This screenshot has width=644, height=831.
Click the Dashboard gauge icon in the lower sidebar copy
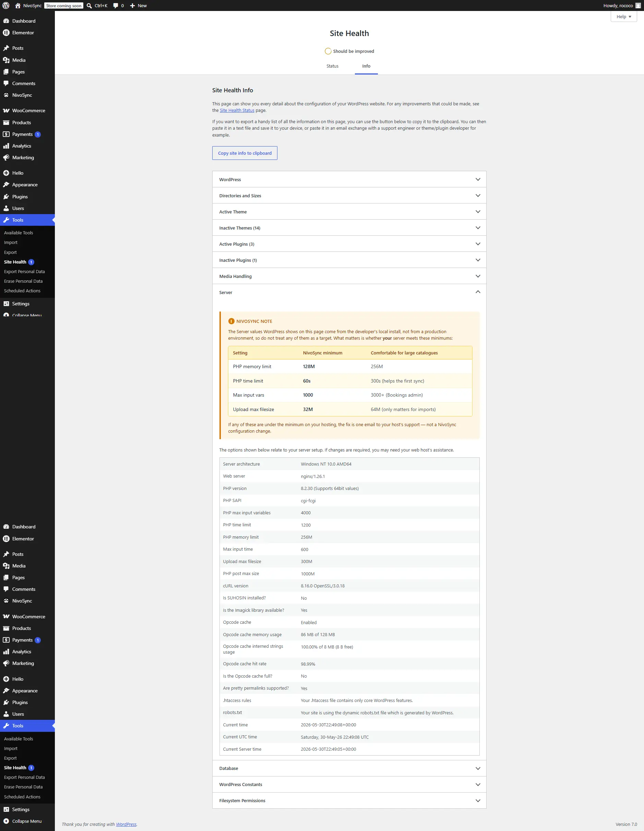point(6,527)
